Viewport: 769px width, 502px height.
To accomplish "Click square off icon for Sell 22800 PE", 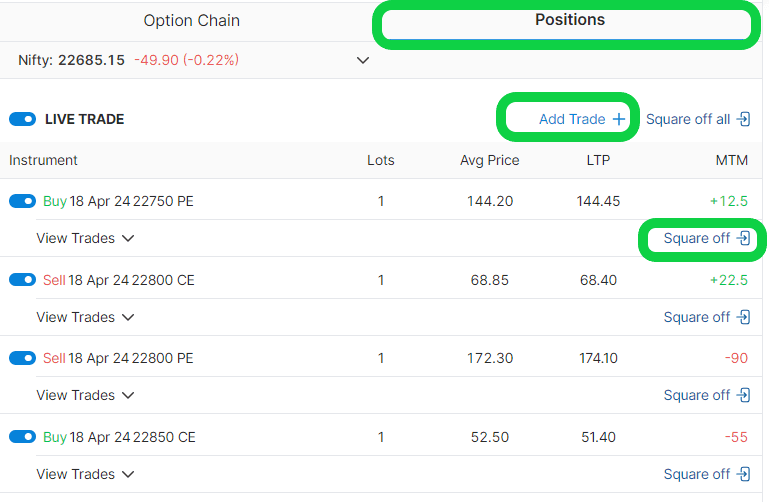I will 744,395.
